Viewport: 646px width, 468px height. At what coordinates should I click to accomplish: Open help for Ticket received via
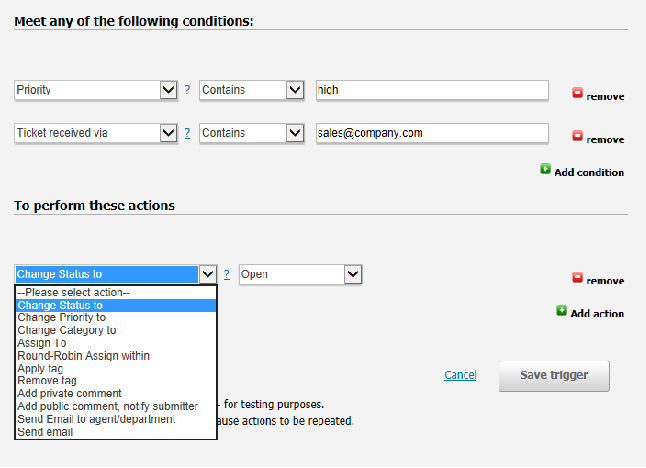(x=187, y=133)
